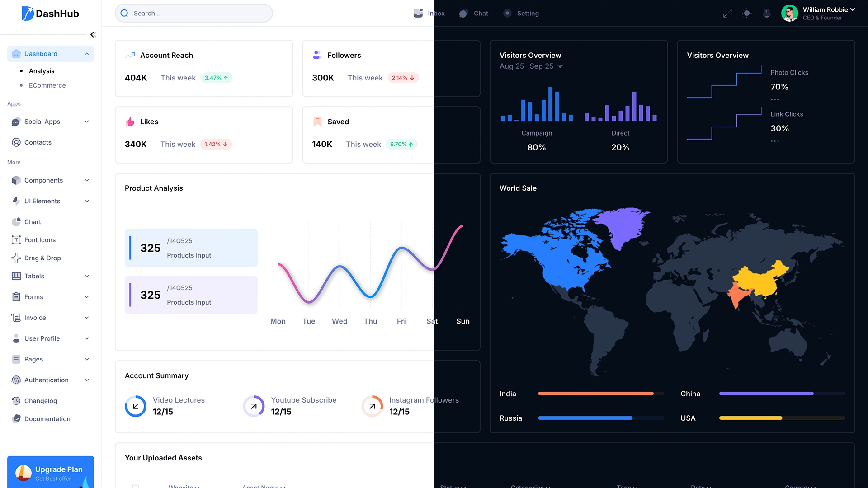Click Youtube Subscribe progress circle
The height and width of the screenshot is (488, 868).
click(x=254, y=406)
